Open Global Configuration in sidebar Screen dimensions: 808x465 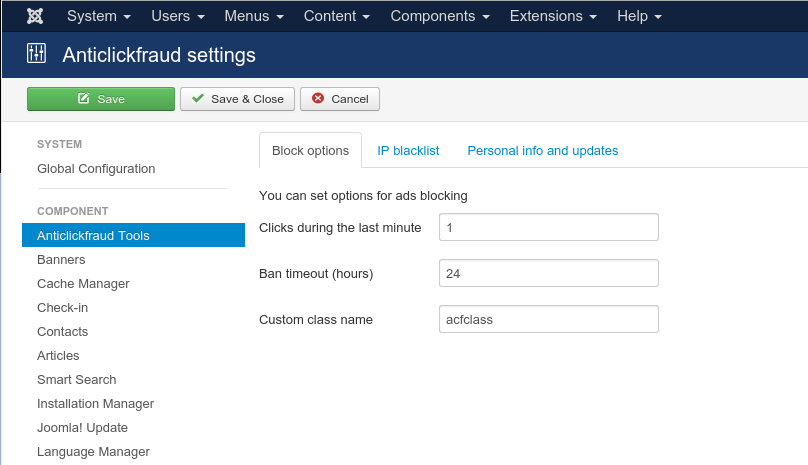(x=96, y=168)
